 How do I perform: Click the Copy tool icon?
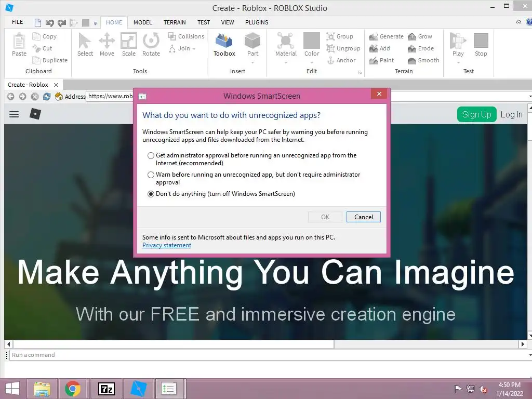point(36,36)
